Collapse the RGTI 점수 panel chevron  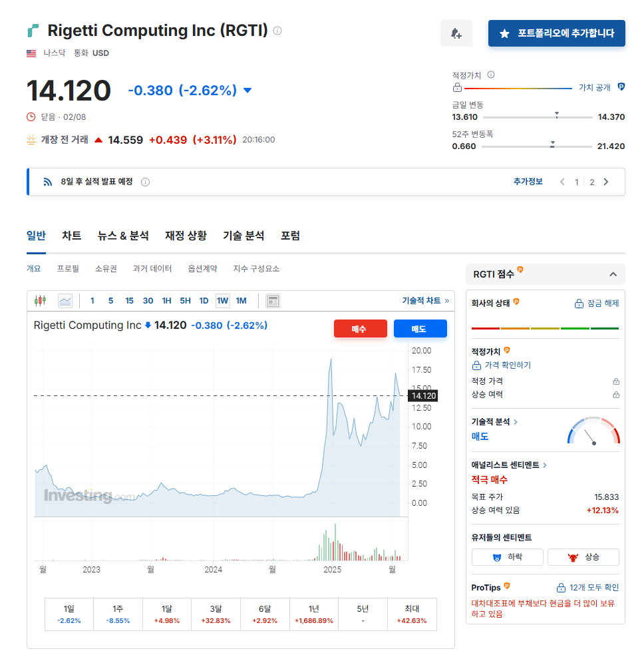[613, 274]
